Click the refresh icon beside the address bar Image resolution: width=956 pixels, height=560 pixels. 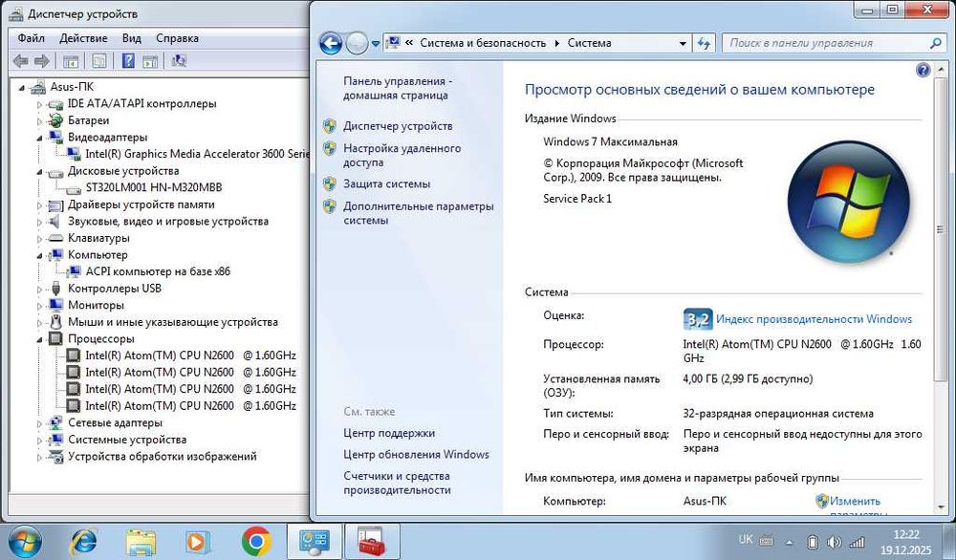[x=704, y=43]
